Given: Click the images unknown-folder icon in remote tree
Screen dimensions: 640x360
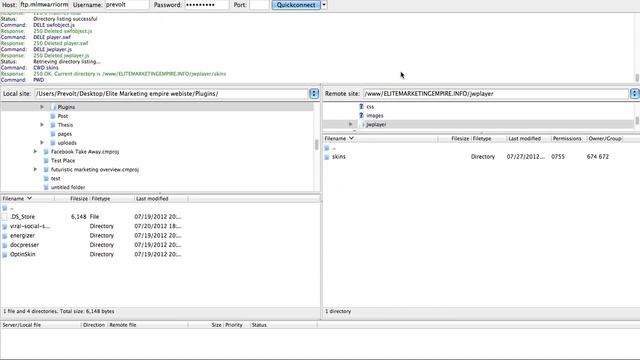Looking at the screenshot, I should coord(361,116).
